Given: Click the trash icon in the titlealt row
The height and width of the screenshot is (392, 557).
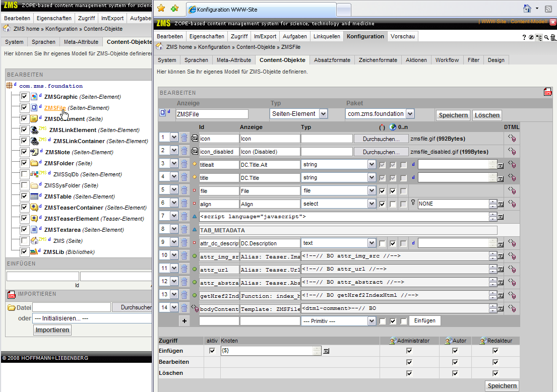Looking at the screenshot, I should tap(184, 164).
